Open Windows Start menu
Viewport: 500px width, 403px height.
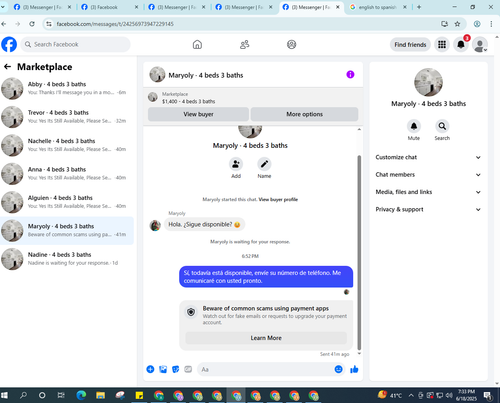(x=4, y=395)
